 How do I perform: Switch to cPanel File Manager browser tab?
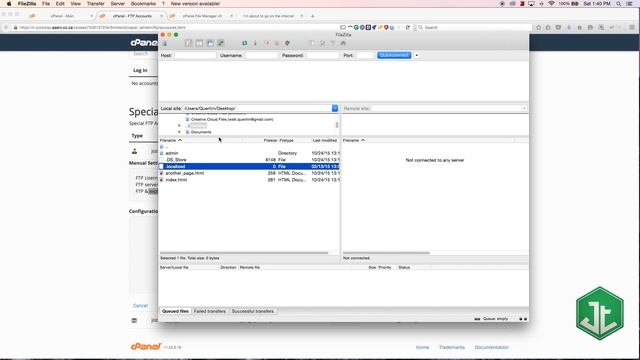(202, 16)
